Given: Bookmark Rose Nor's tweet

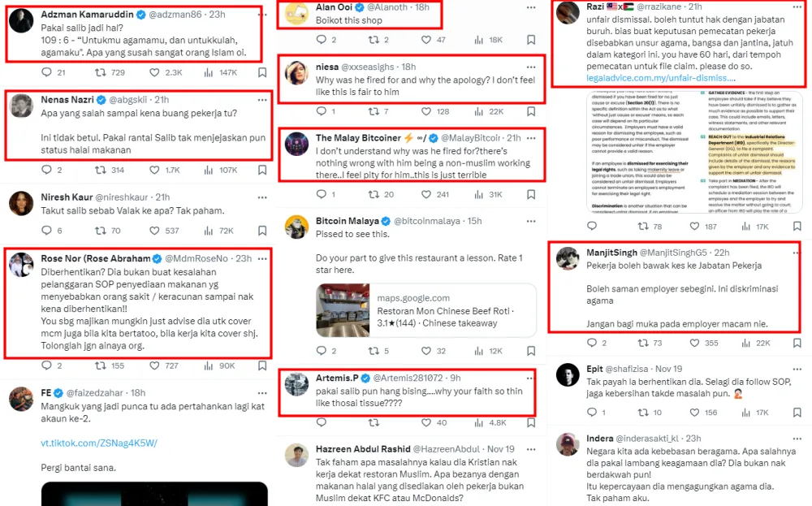Looking at the screenshot, I should (x=262, y=365).
